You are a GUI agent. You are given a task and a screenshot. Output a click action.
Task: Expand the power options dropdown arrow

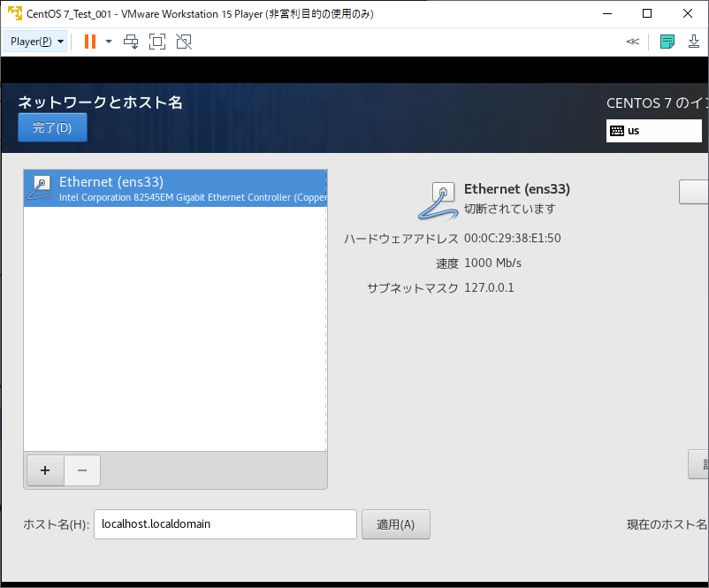tap(109, 42)
